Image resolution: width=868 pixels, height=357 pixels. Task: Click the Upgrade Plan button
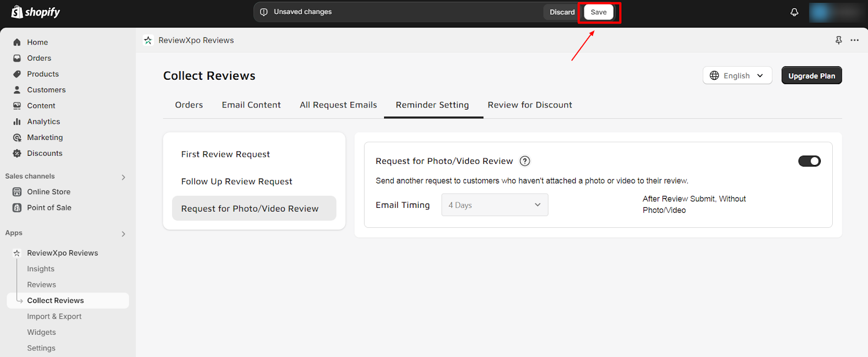(x=812, y=75)
